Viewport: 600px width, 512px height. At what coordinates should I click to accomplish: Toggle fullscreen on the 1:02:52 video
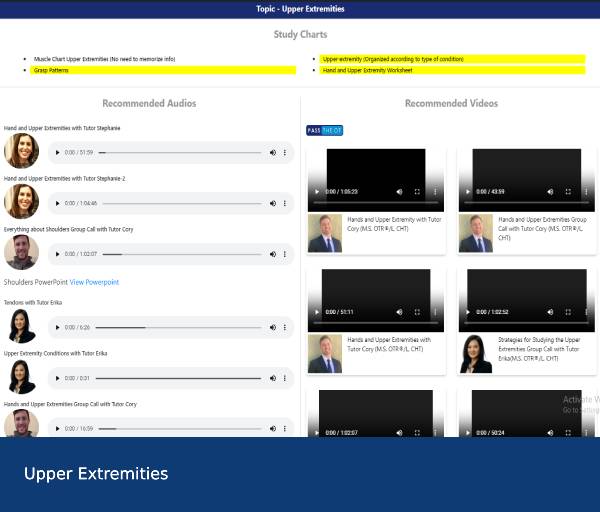point(568,312)
